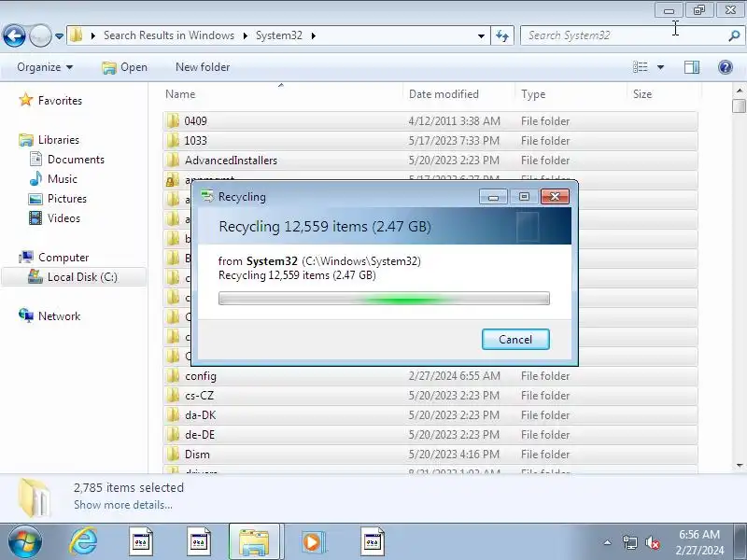Screen dimensions: 747x560
Task: Close the Recycling dialog
Action: (x=555, y=197)
